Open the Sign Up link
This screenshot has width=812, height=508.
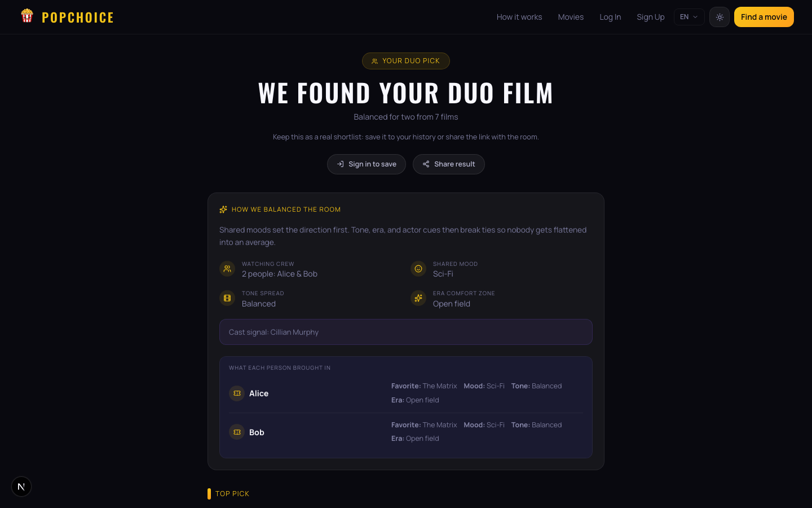(651, 17)
